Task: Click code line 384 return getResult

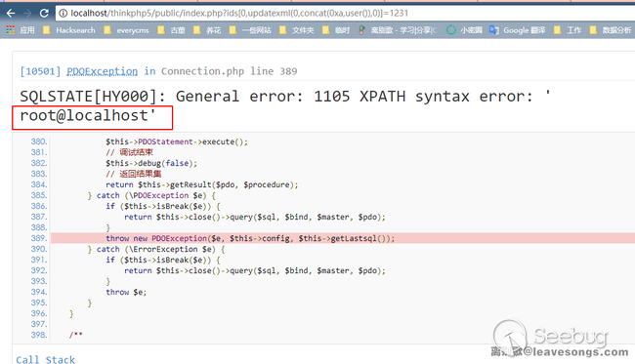Action: point(201,184)
